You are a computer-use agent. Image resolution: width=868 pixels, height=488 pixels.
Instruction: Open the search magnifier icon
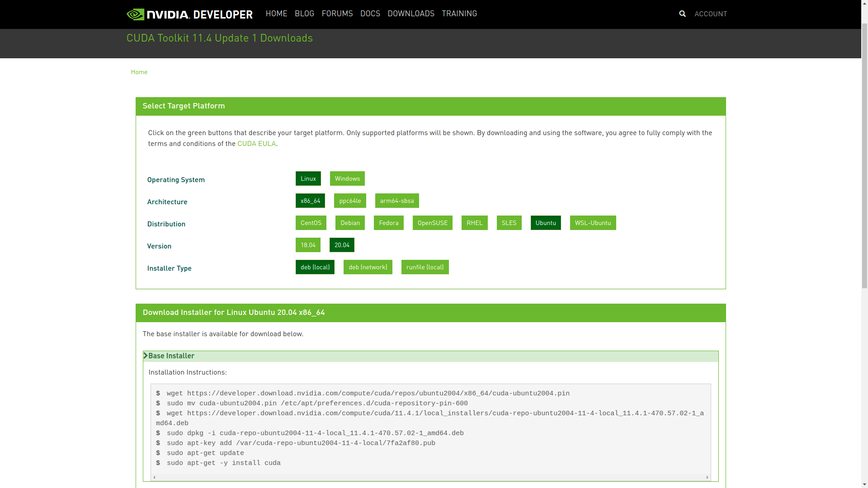tap(682, 14)
